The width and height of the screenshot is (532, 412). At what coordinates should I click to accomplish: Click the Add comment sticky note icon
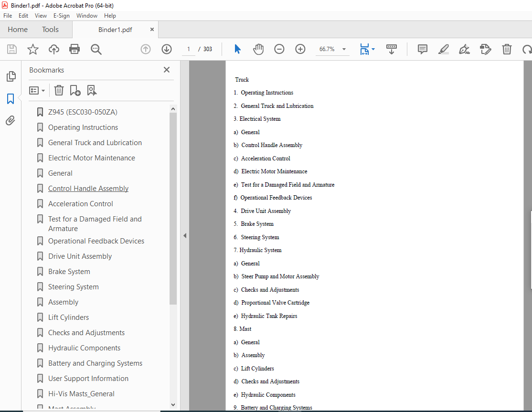423,49
